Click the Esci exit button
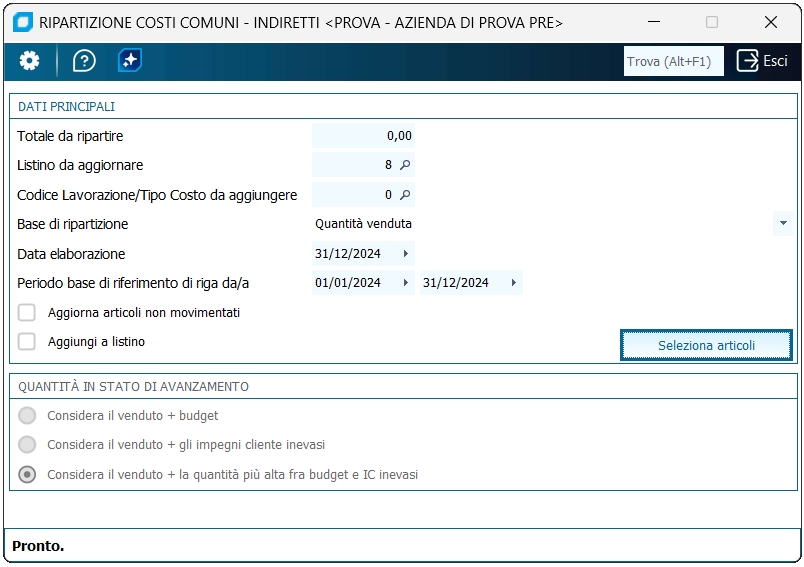Viewport: 804px width, 567px height. (x=762, y=61)
